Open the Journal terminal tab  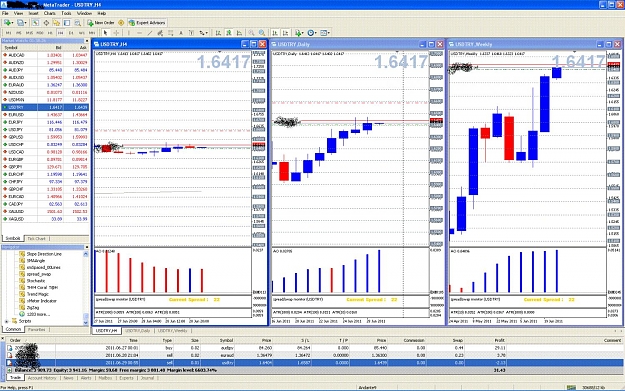pyautogui.click(x=147, y=378)
